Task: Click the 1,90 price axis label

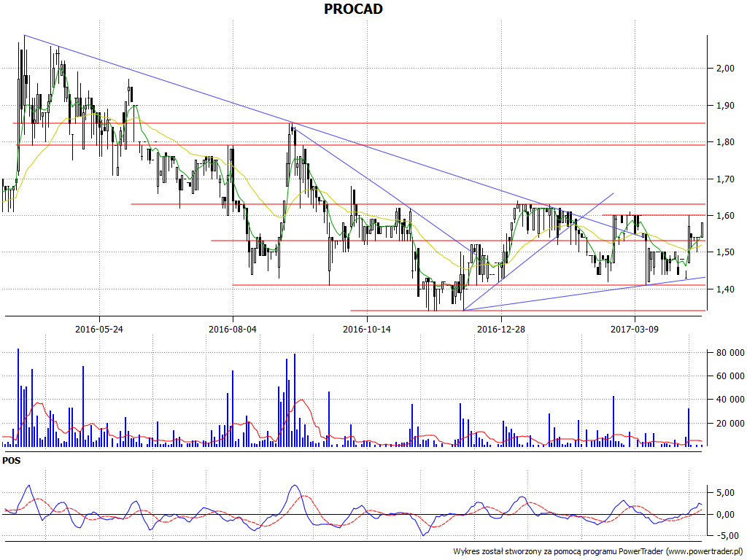Action: 725,105
